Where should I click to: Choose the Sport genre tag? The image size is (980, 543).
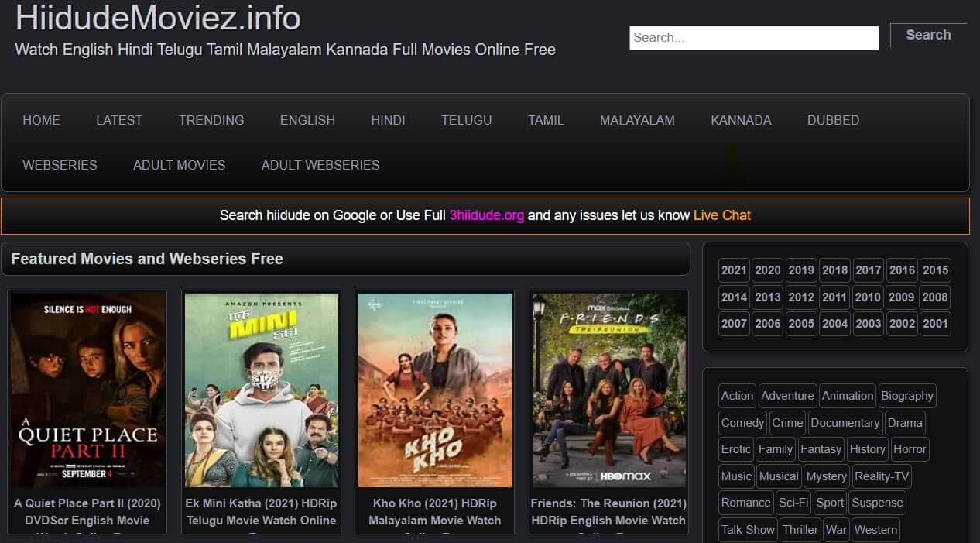pyautogui.click(x=830, y=503)
